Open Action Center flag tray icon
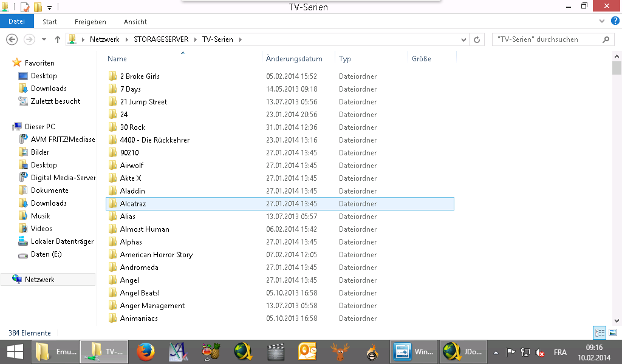 [x=510, y=352]
